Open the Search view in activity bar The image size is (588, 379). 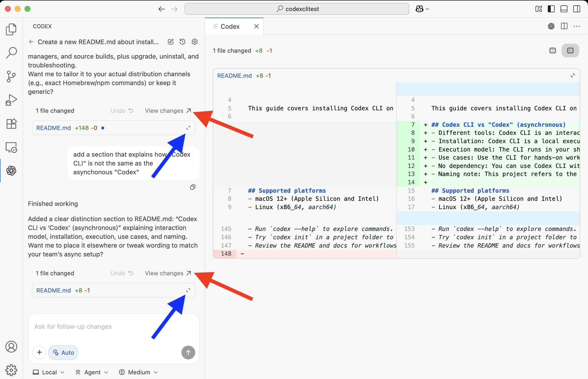click(11, 53)
